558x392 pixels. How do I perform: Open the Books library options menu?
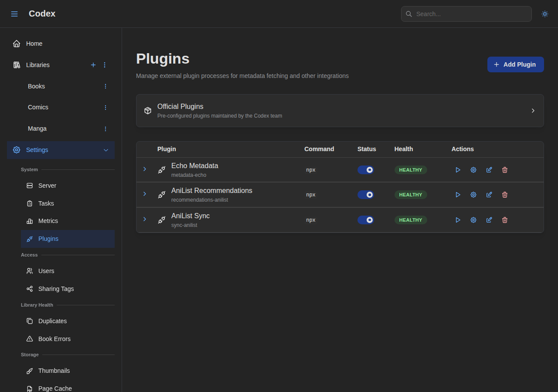[x=105, y=86]
